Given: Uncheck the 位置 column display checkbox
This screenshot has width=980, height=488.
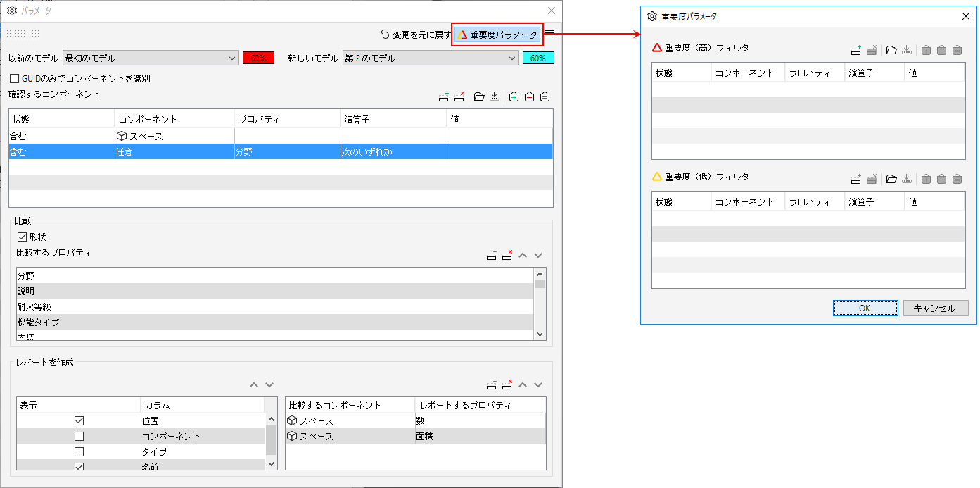Looking at the screenshot, I should (79, 420).
